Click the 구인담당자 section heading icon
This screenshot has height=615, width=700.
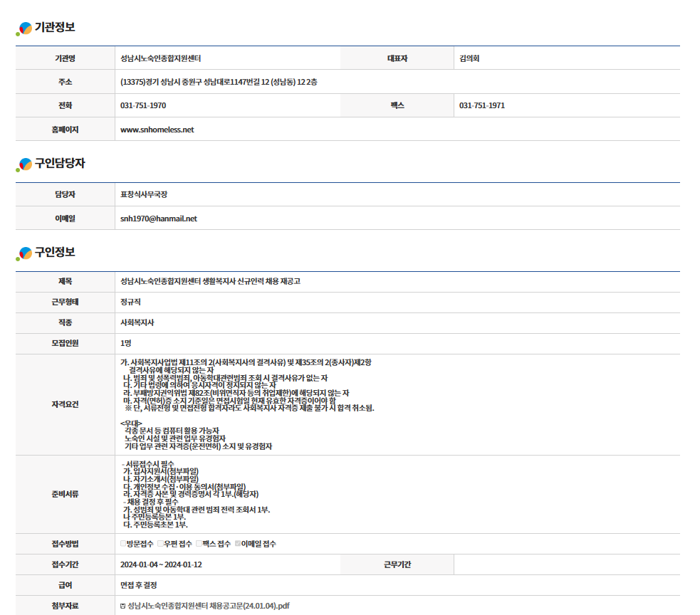click(23, 164)
